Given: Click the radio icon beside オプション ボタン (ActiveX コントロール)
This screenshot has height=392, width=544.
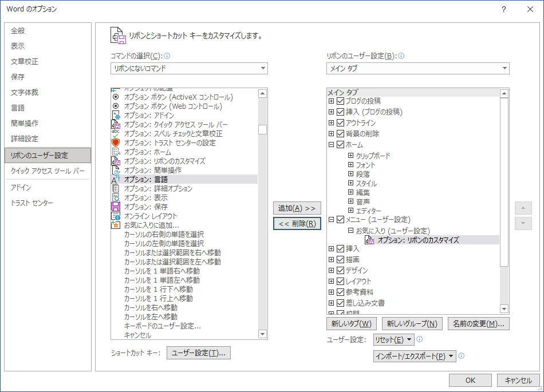Looking at the screenshot, I should [116, 97].
